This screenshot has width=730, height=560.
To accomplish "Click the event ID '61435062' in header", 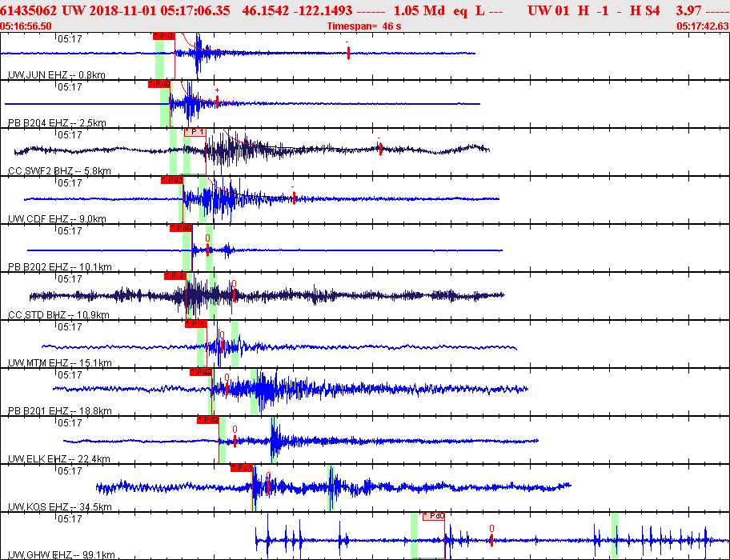I will (28, 10).
